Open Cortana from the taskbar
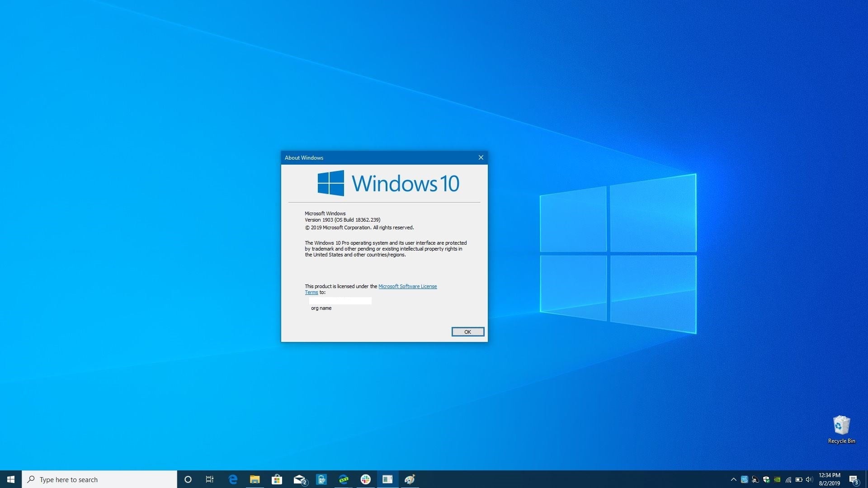Viewport: 868px width, 488px height. (x=188, y=479)
